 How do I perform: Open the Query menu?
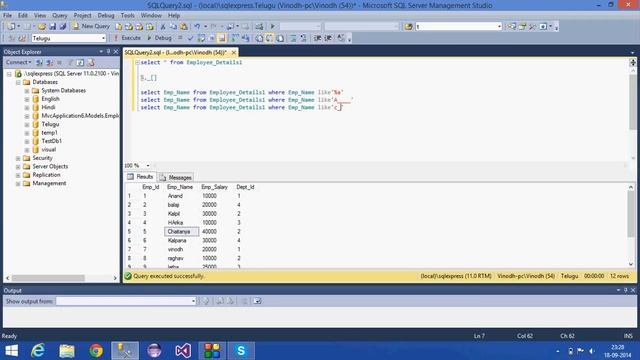click(x=60, y=15)
